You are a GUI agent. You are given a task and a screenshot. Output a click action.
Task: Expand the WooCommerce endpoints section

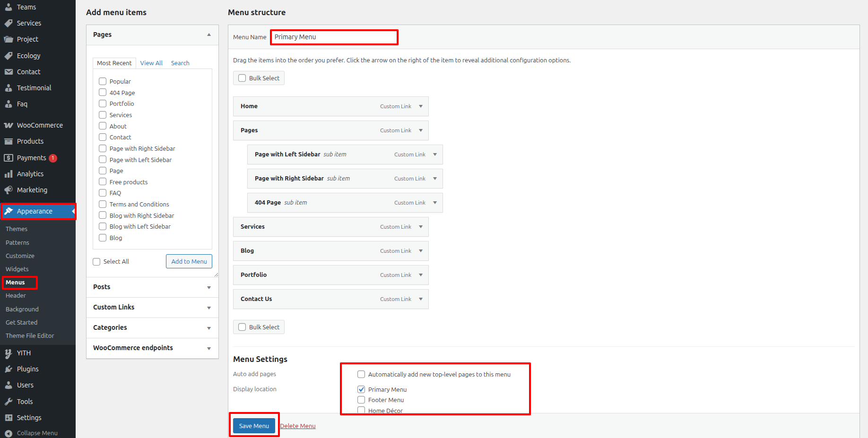[x=208, y=348]
